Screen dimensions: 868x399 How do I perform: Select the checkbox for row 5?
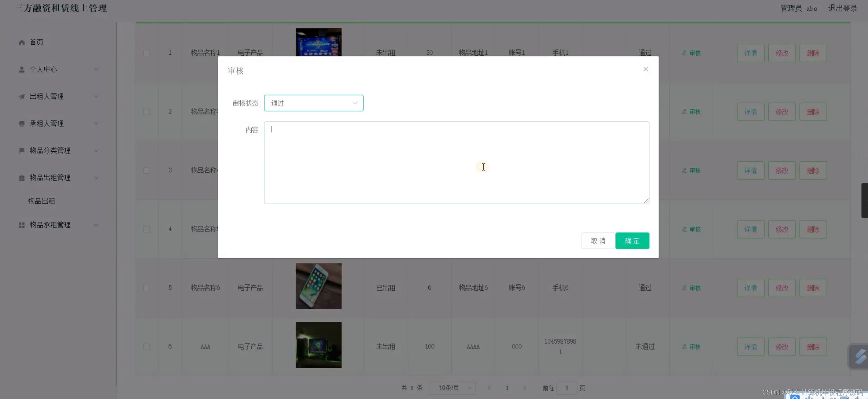click(x=146, y=288)
